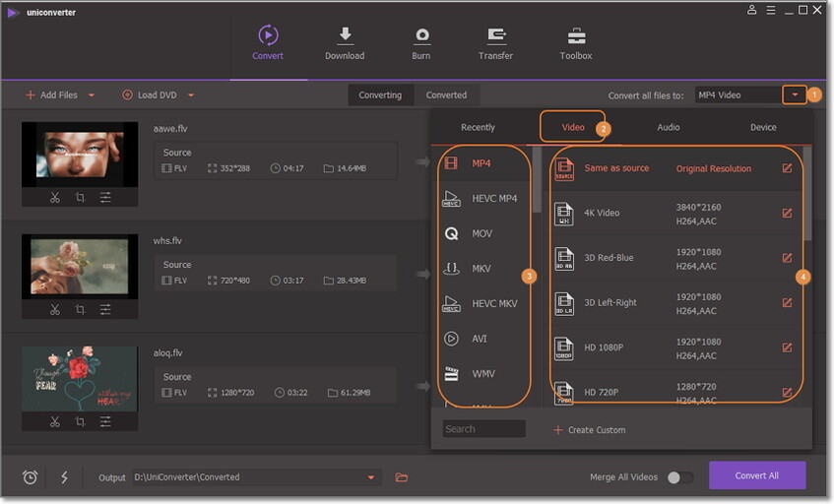Click the Convert All button

tap(756, 475)
